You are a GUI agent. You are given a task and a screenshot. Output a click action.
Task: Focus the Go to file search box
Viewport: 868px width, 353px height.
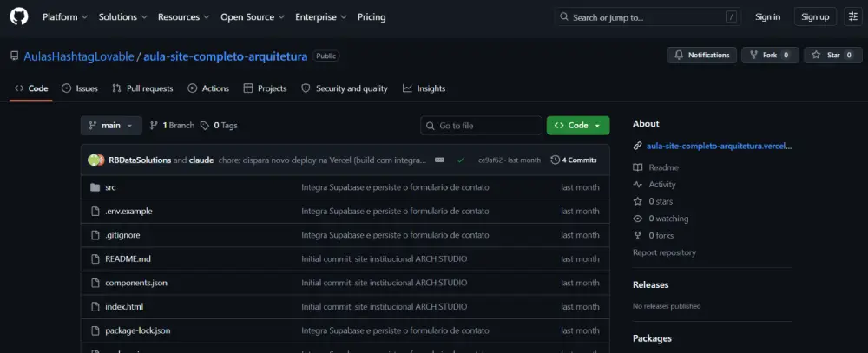tap(481, 126)
